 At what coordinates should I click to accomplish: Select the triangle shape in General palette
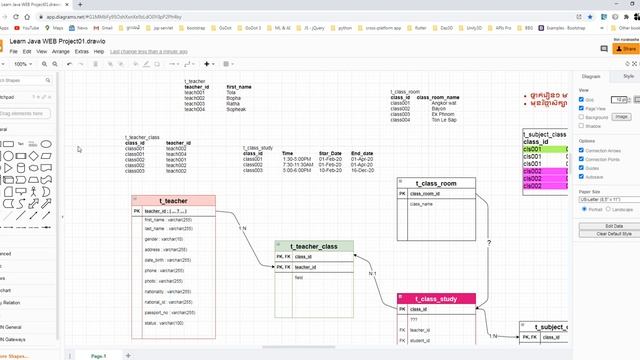(x=8, y=168)
